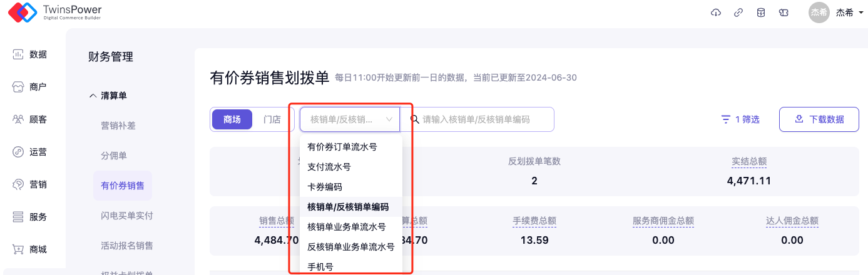The image size is (868, 275).
Task: Open the database icon in top bar
Action: (760, 12)
